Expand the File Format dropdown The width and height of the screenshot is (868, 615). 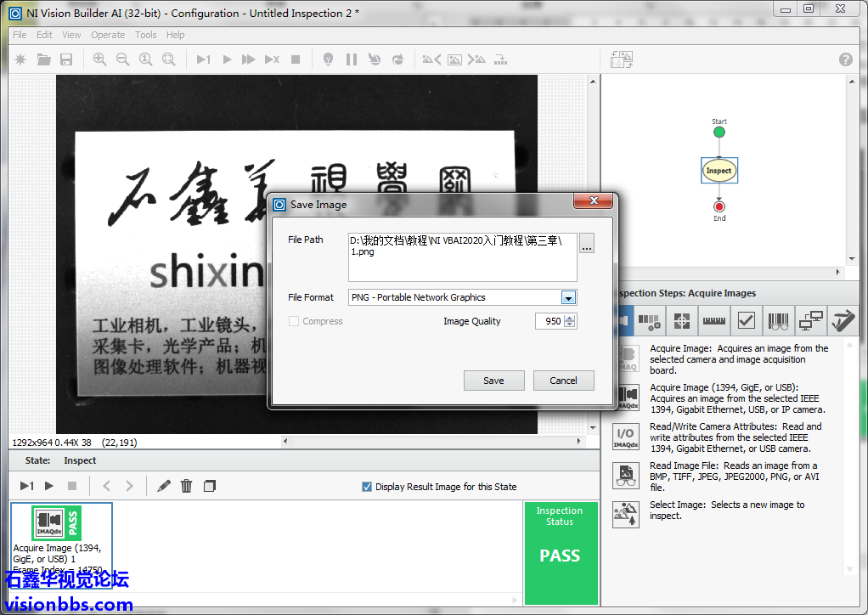click(569, 298)
